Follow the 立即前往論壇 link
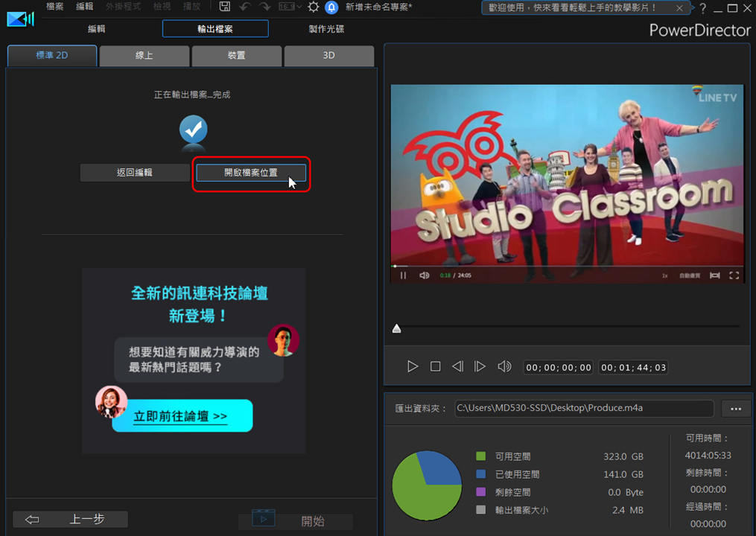The height and width of the screenshot is (536, 756). (181, 417)
